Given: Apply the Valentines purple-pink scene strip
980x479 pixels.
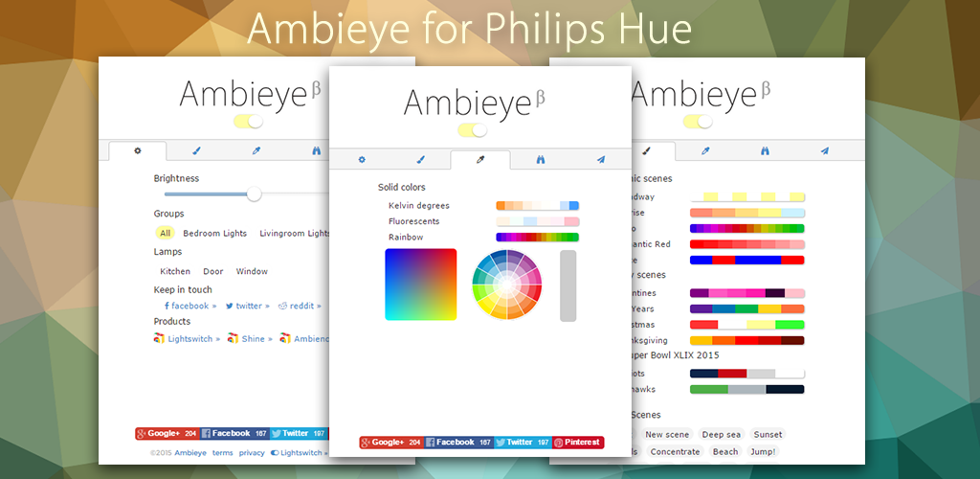Looking at the screenshot, I should [746, 292].
